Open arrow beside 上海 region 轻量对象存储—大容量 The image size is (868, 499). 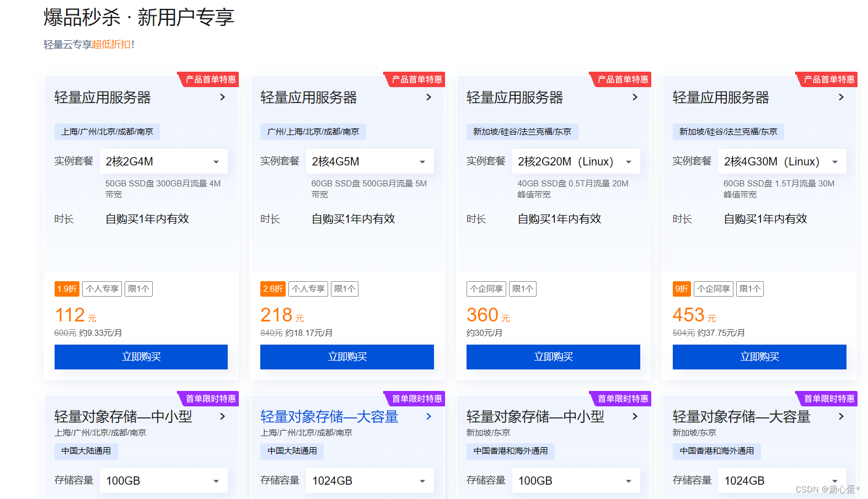pos(428,416)
